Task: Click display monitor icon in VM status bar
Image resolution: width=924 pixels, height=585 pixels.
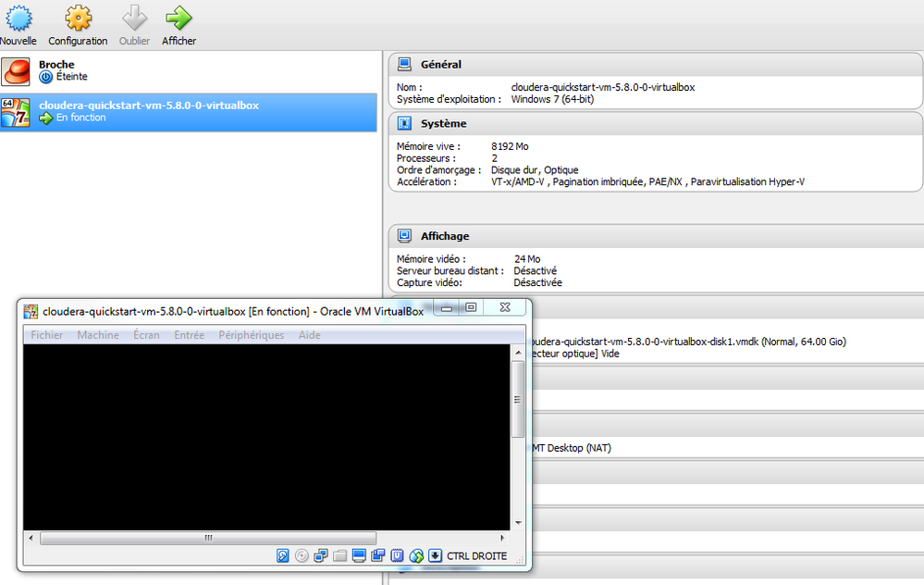Action: 359,555
